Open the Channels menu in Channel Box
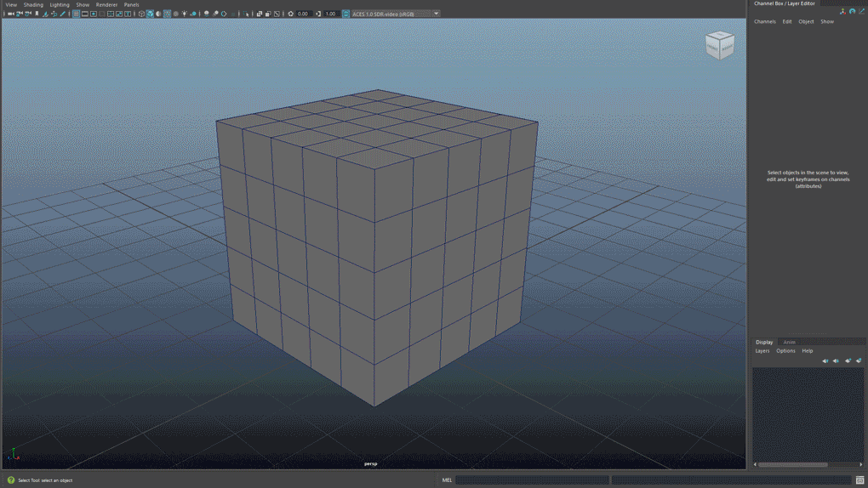 (764, 21)
